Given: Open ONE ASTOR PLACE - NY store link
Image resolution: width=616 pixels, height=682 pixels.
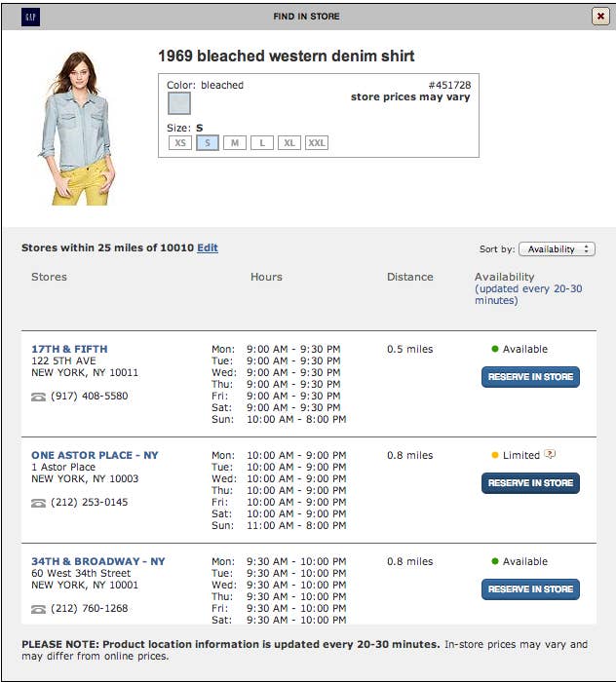Looking at the screenshot, I should click(95, 455).
